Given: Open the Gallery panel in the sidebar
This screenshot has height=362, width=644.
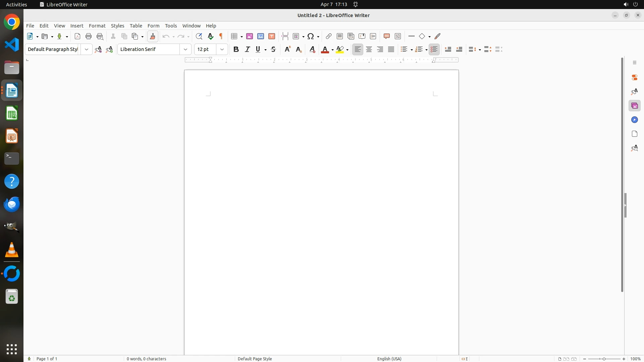Looking at the screenshot, I should [634, 106].
